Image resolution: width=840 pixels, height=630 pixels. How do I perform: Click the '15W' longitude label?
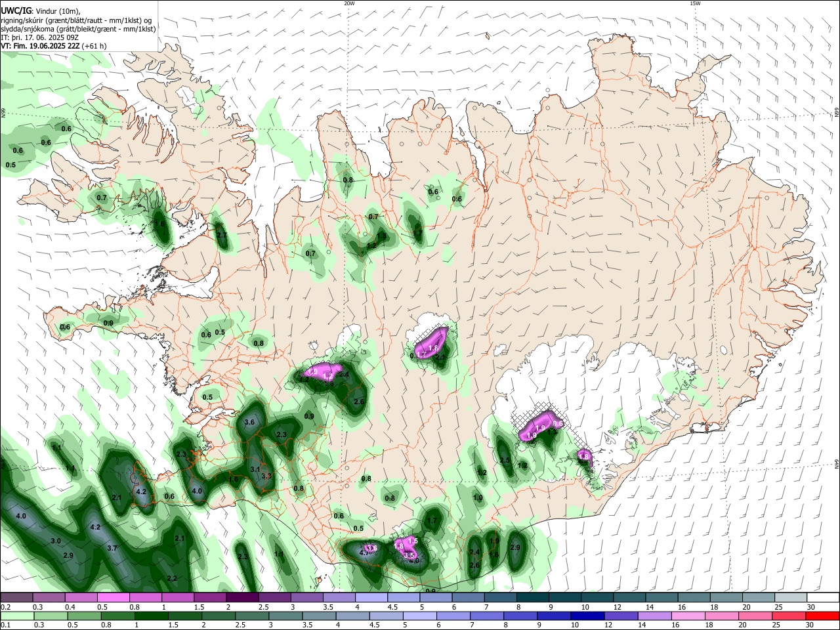pyautogui.click(x=695, y=3)
